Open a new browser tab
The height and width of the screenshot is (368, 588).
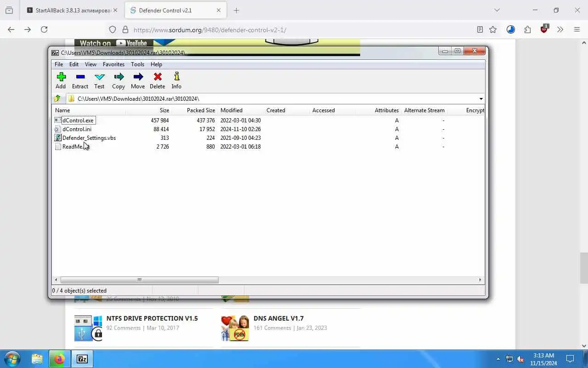pos(236,10)
